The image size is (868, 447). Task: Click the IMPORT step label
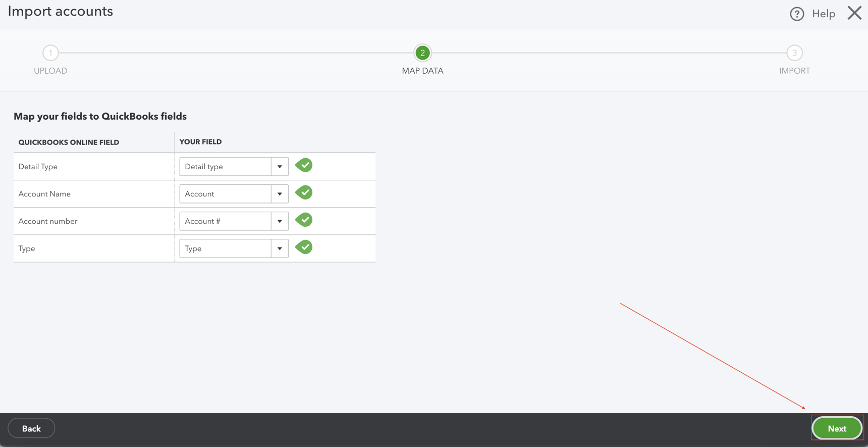point(794,71)
